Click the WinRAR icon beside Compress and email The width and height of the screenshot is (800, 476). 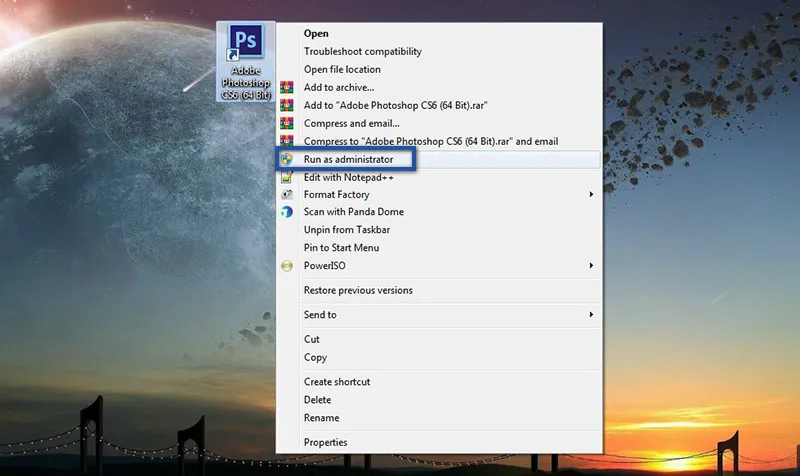click(286, 123)
